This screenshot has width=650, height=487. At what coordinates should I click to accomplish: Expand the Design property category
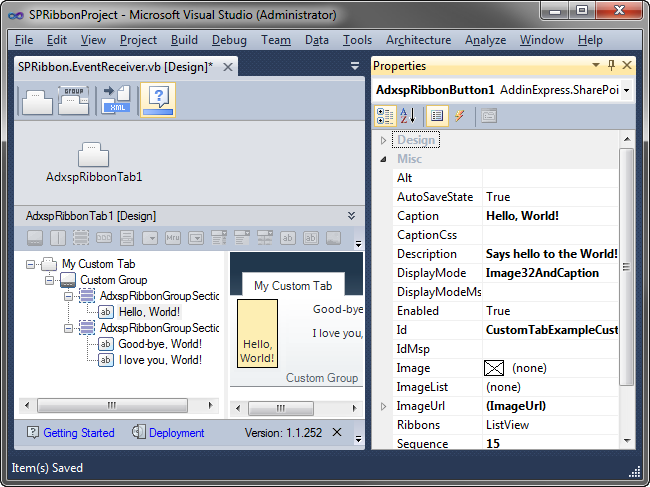pyautogui.click(x=383, y=141)
